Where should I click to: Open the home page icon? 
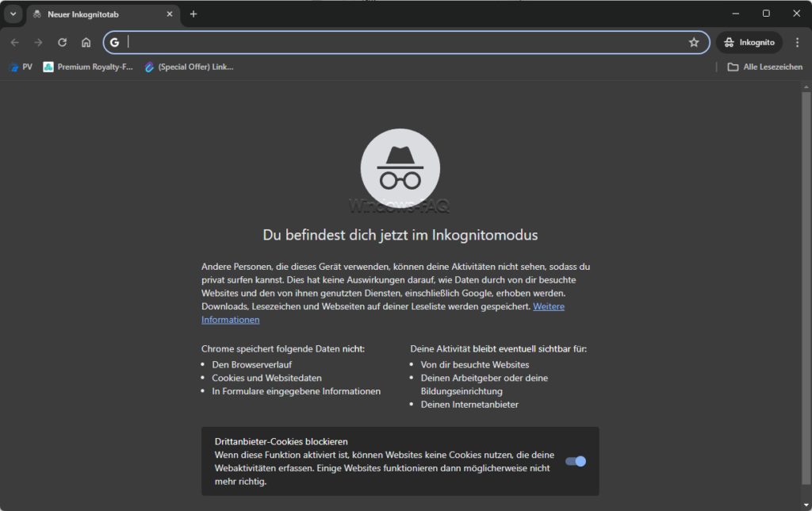coord(86,43)
